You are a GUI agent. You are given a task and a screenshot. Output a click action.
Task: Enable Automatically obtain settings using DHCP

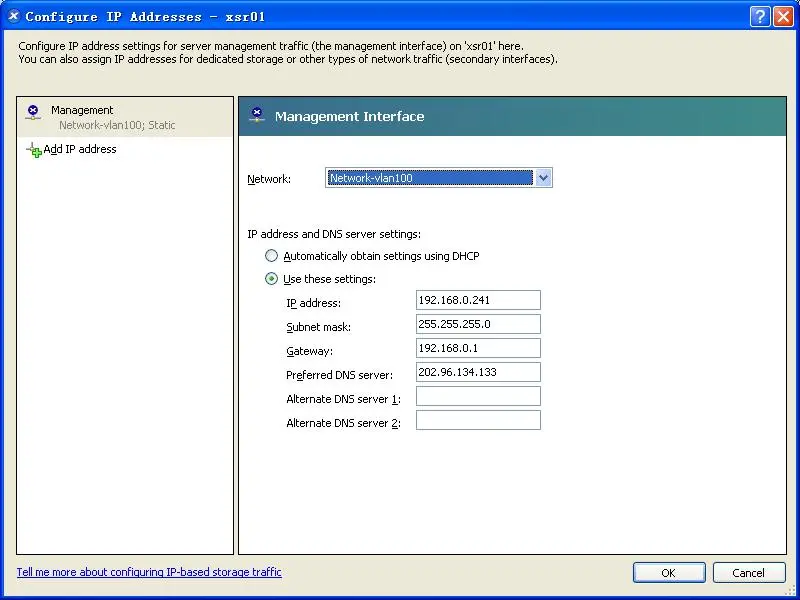click(x=271, y=256)
